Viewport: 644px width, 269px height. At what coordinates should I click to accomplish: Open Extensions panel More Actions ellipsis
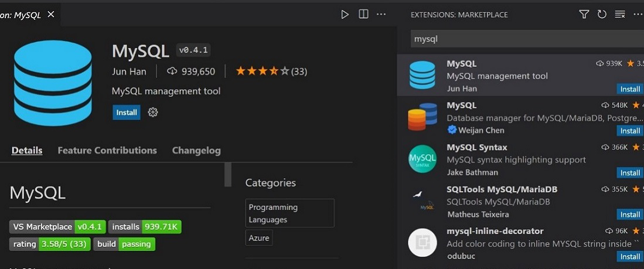coord(638,15)
